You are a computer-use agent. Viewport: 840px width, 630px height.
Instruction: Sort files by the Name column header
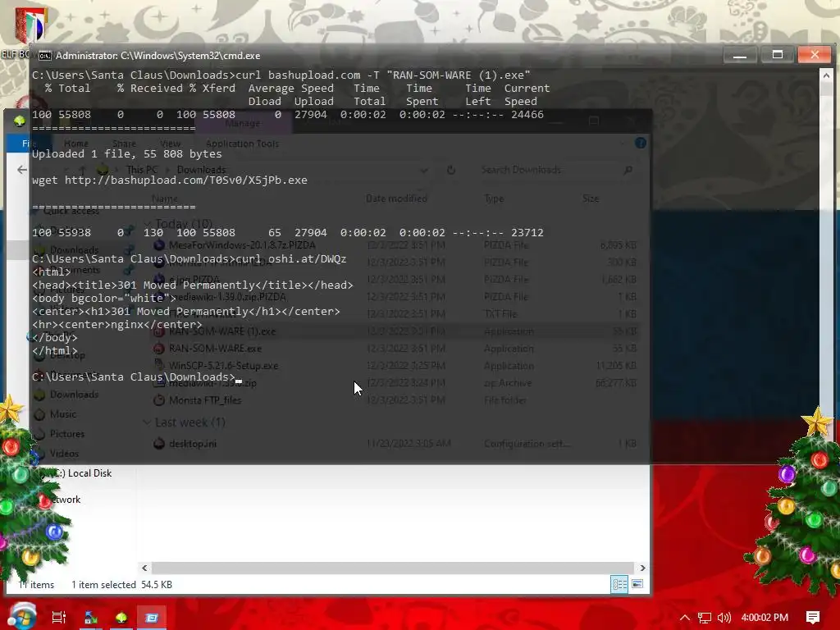[x=164, y=199]
